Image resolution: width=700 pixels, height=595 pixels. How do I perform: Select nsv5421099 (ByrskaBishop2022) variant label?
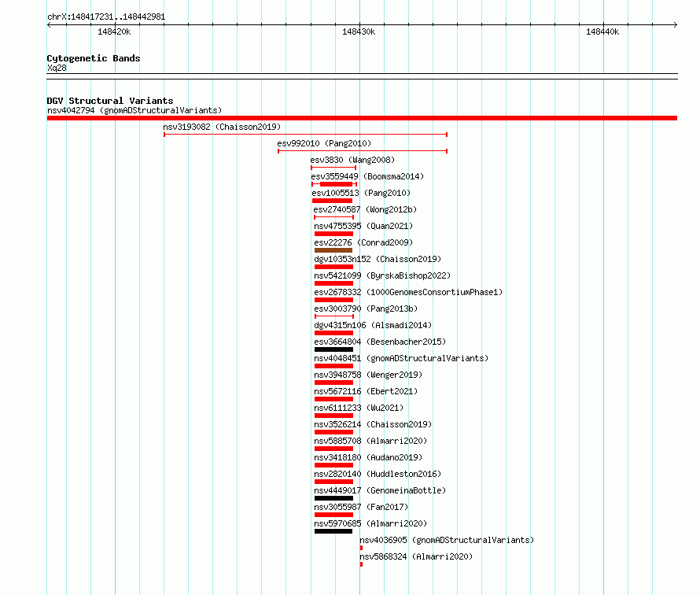(x=382, y=275)
